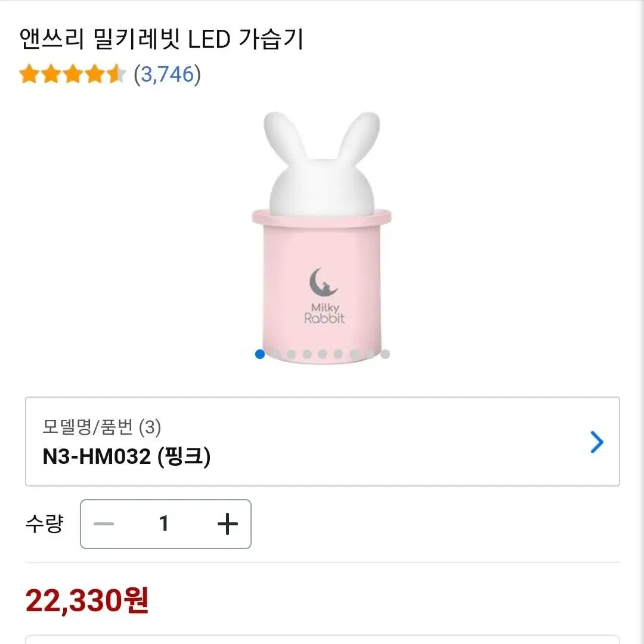Select the quantity value field showing 1
The image size is (644, 644).
pos(164,524)
